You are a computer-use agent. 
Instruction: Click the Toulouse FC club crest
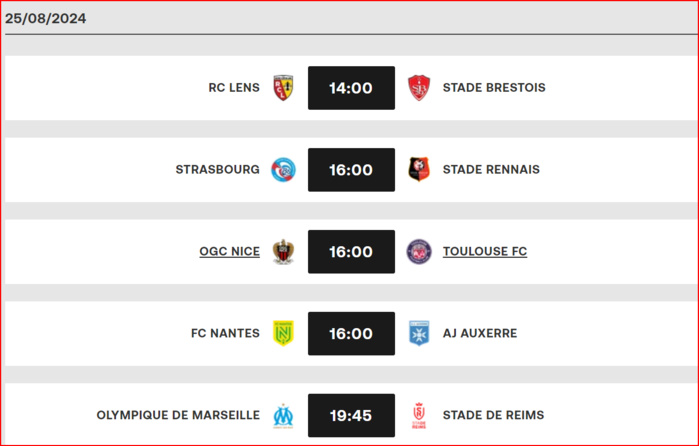(419, 252)
